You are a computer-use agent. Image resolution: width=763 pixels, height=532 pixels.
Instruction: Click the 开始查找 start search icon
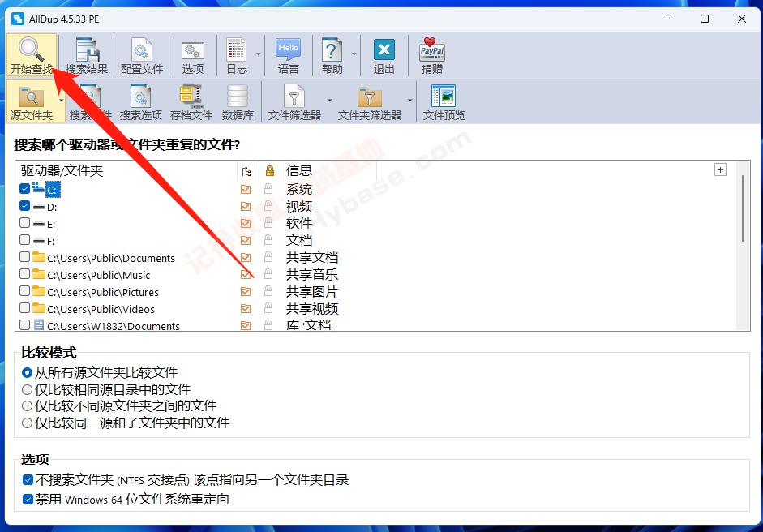pos(32,55)
